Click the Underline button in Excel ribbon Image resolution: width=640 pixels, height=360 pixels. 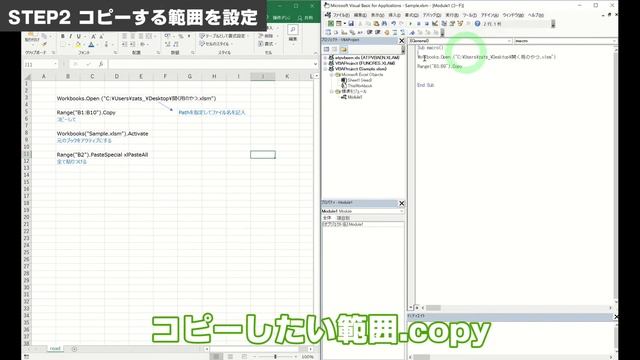[x=78, y=36]
